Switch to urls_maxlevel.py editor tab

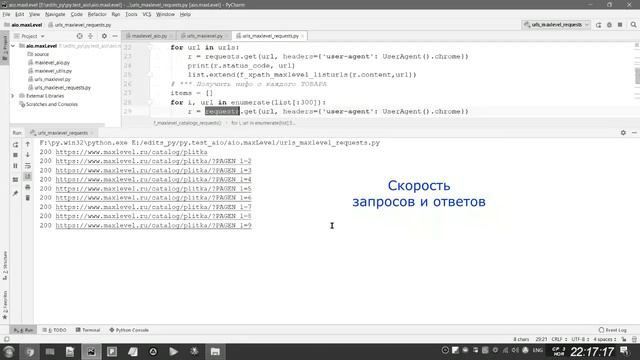204,36
